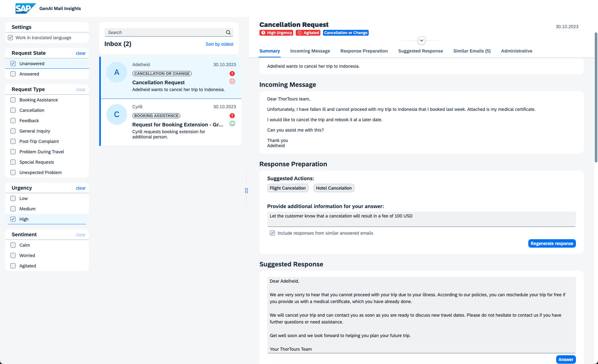This screenshot has height=364, width=598.
Task: Switch to Incoming Message tab
Action: 310,51
